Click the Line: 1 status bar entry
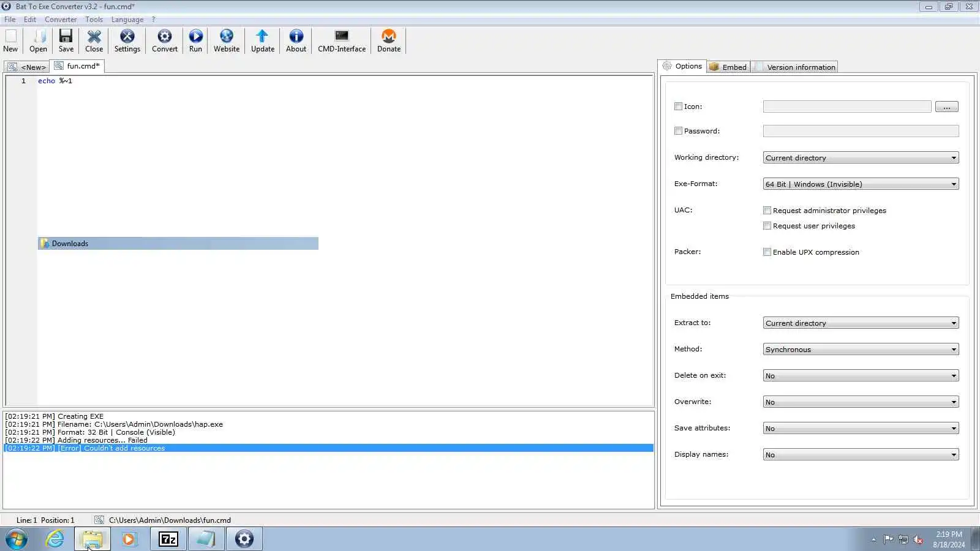This screenshot has width=980, height=551. [x=26, y=520]
